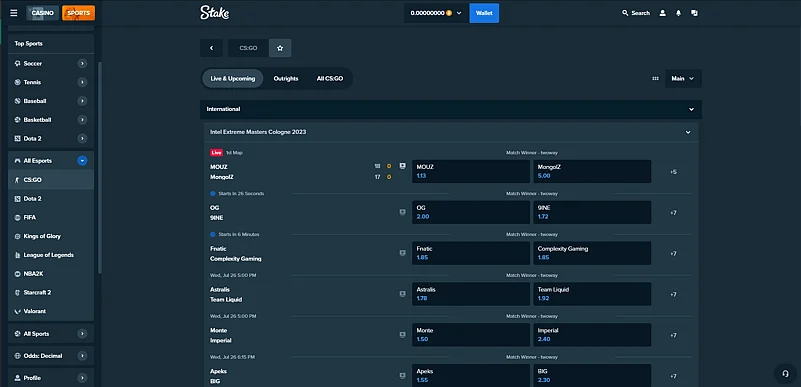
Task: Select Starcraft 2 in sidebar
Action: [51, 293]
